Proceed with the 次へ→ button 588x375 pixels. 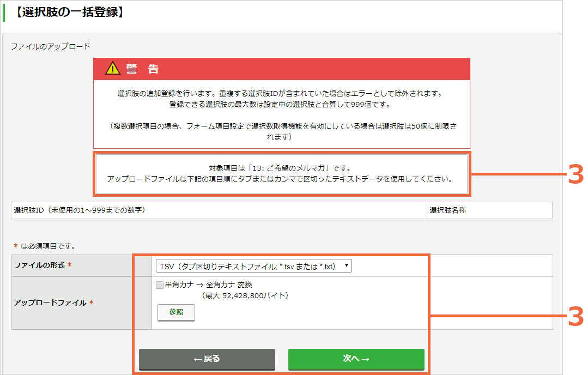(356, 359)
